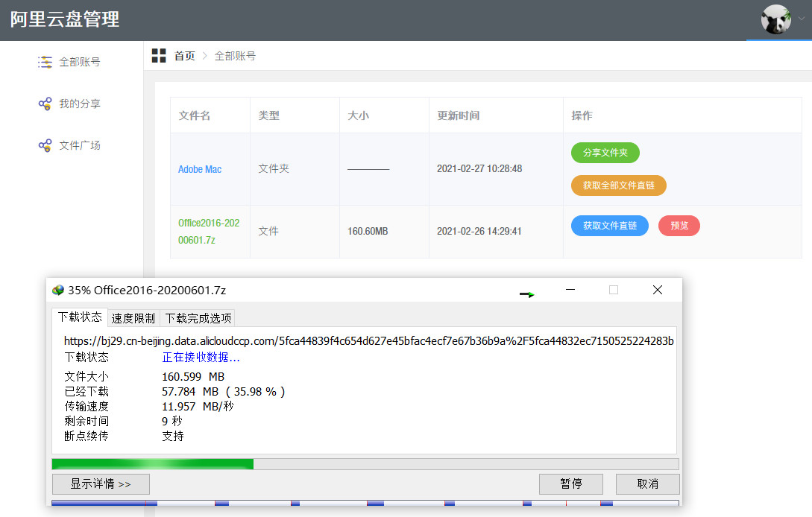This screenshot has width=812, height=517.
Task: Click the 文件广场 share icon in sidebar
Action: coord(45,145)
